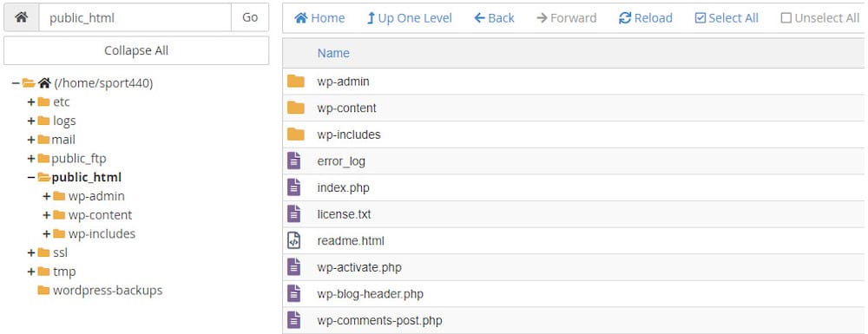Select the readme.html code file icon
Image resolution: width=868 pixels, height=334 pixels.
[294, 240]
